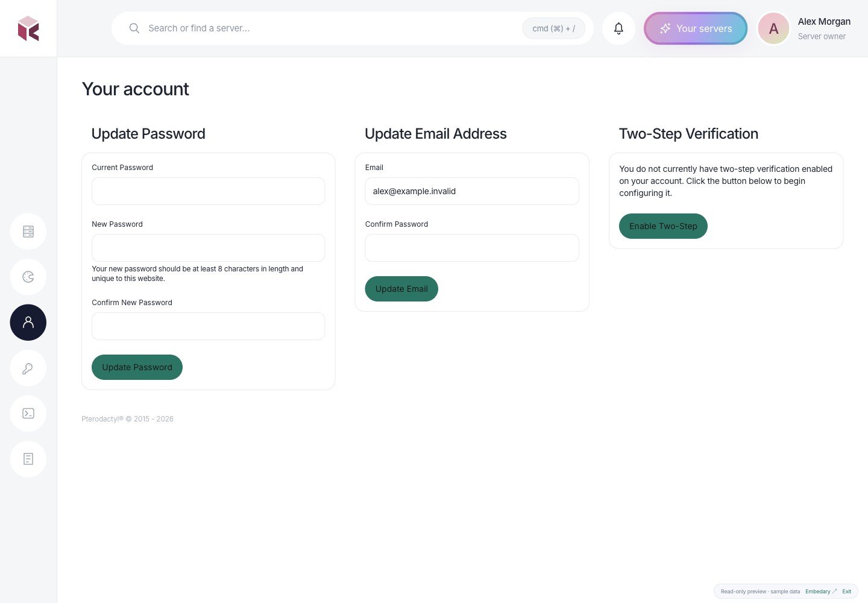Focus the New Password field
868x603 pixels.
pyautogui.click(x=209, y=248)
